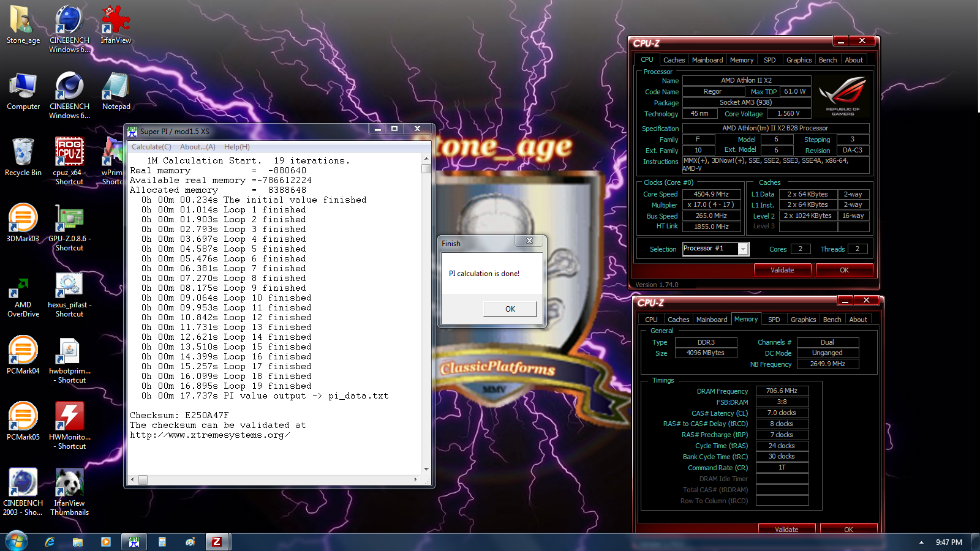Screen dimensions: 980x551
Task: Click the Bus Speed value 265.0 MHz
Action: 711,216
